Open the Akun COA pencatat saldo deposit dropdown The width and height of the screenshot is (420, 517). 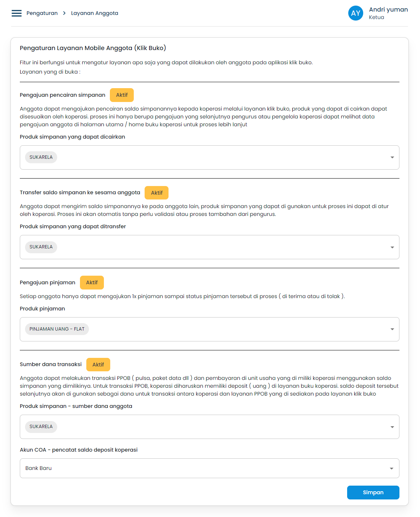pyautogui.click(x=392, y=468)
